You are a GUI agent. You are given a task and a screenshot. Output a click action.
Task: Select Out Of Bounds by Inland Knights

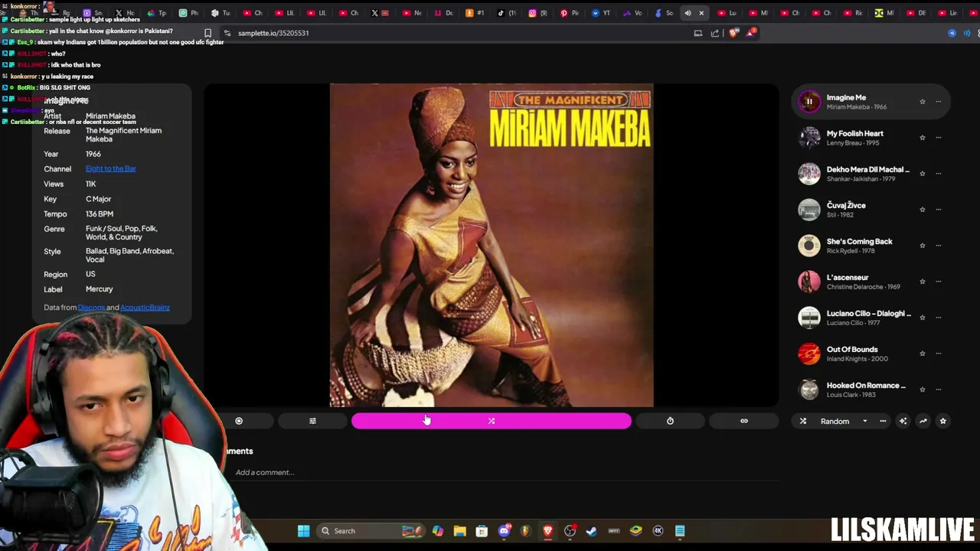coord(852,350)
